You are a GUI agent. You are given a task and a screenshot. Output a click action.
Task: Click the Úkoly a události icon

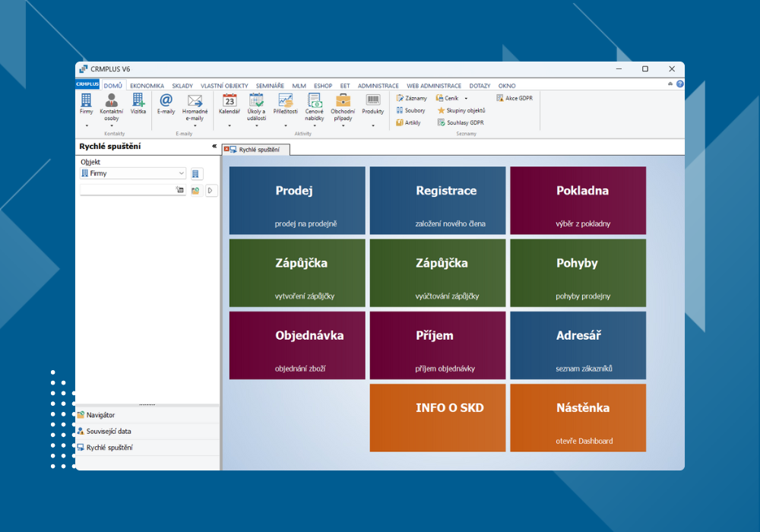(256, 100)
